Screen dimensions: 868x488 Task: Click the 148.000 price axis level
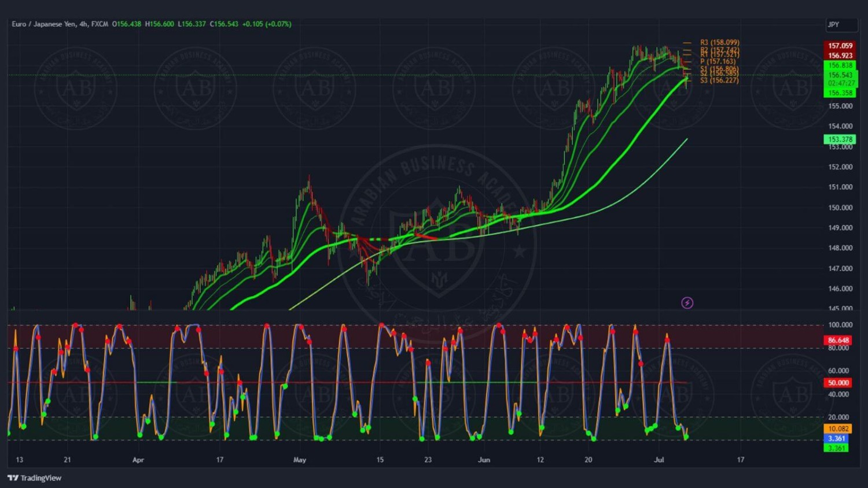[x=840, y=248]
